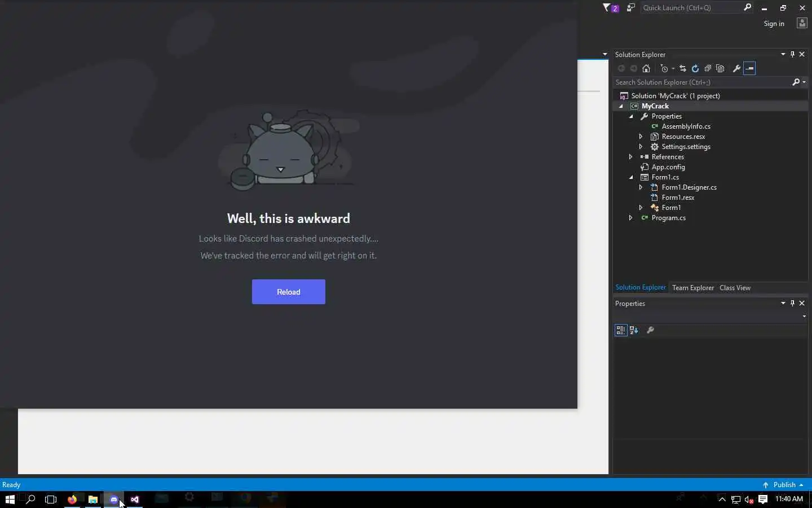
Task: Click the Home icon in Solution Explorer toolbar
Action: pos(646,68)
